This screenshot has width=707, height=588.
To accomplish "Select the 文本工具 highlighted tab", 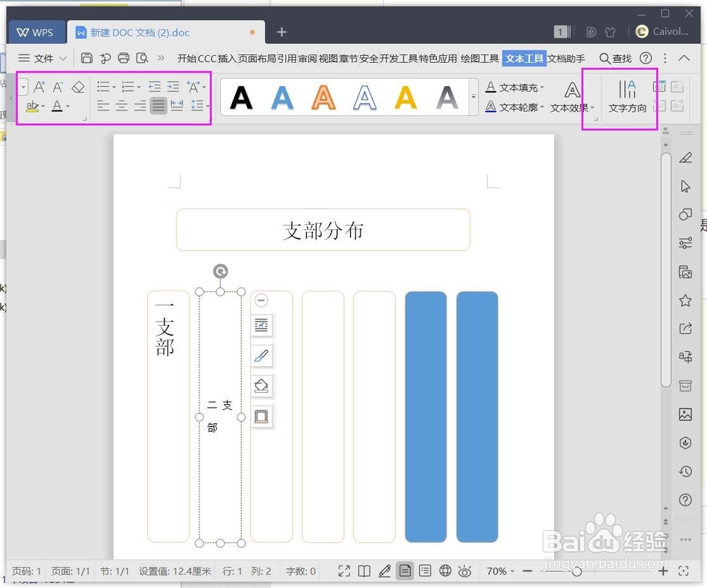I will [523, 58].
